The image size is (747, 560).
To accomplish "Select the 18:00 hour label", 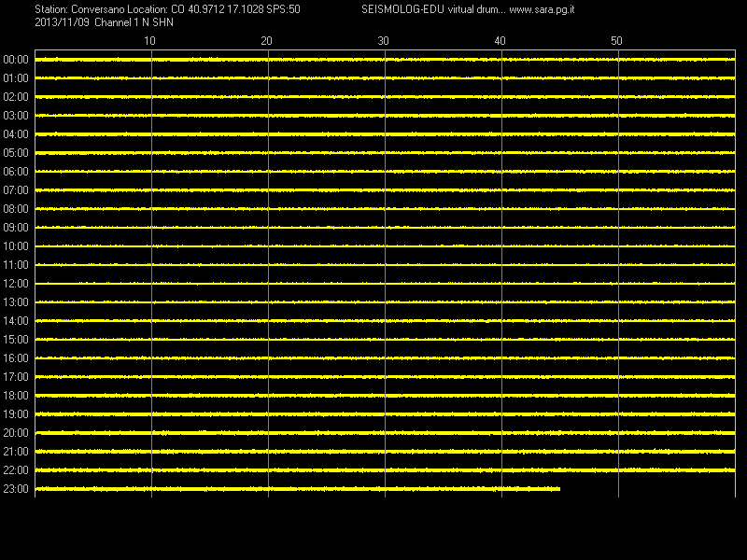I will point(16,395).
